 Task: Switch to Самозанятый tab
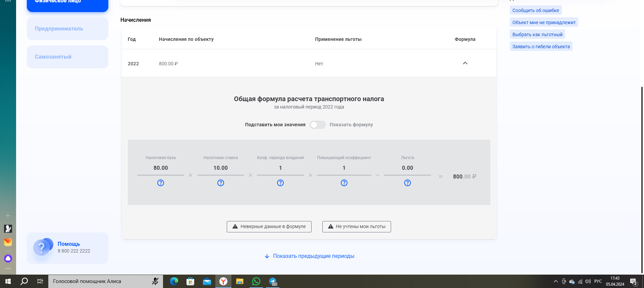pyautogui.click(x=67, y=57)
